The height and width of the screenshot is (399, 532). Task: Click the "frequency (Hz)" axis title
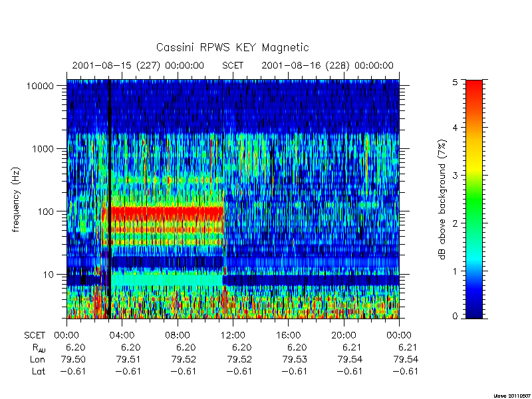(16, 199)
